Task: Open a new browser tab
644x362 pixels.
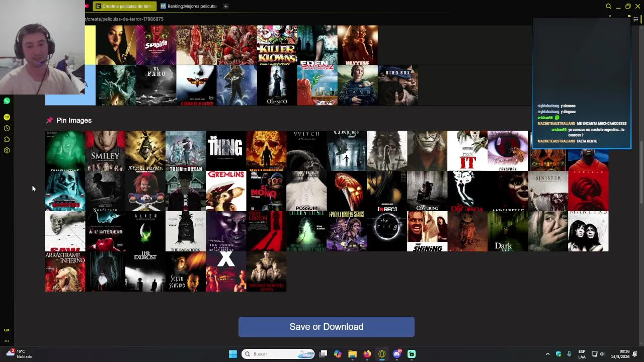Action: [x=226, y=6]
